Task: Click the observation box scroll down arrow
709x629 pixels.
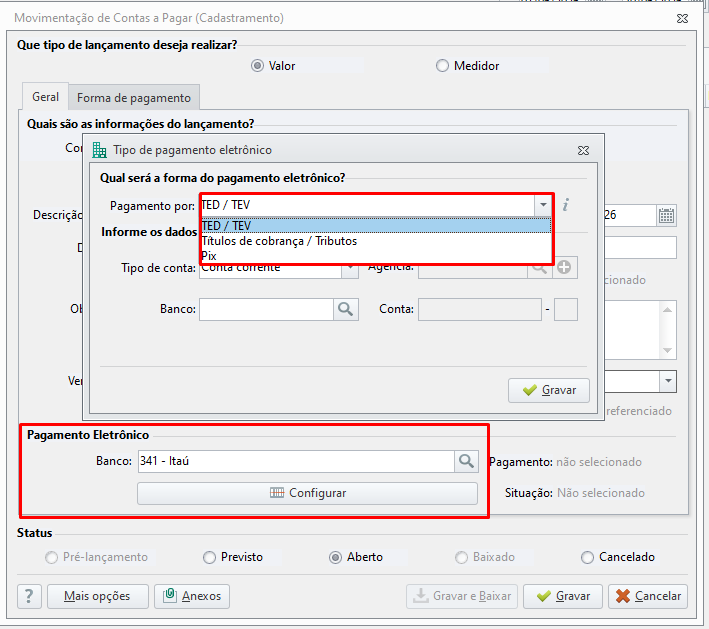Action: click(x=667, y=350)
